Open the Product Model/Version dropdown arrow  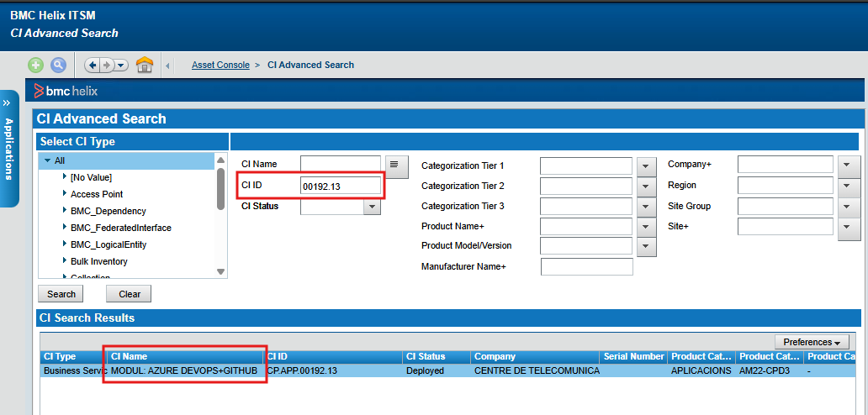pyautogui.click(x=646, y=246)
